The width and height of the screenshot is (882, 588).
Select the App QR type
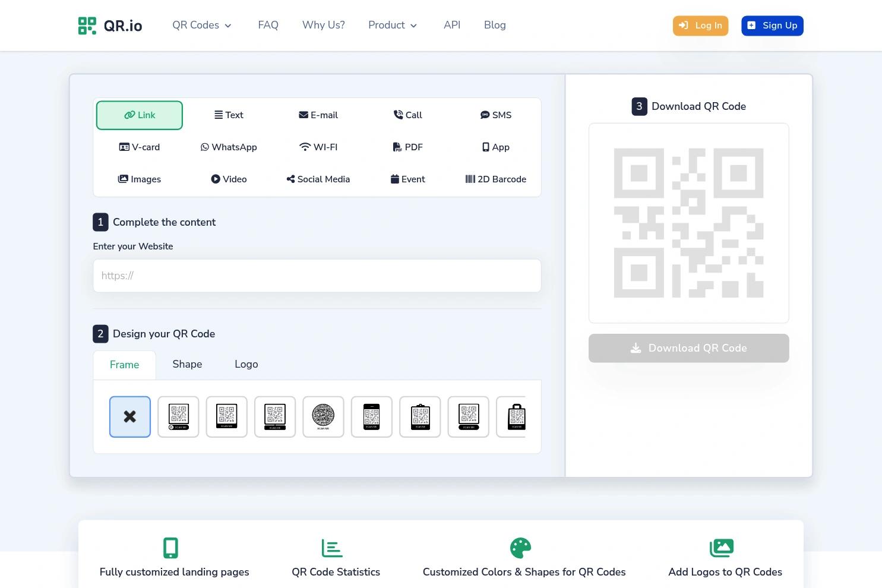[x=496, y=147]
